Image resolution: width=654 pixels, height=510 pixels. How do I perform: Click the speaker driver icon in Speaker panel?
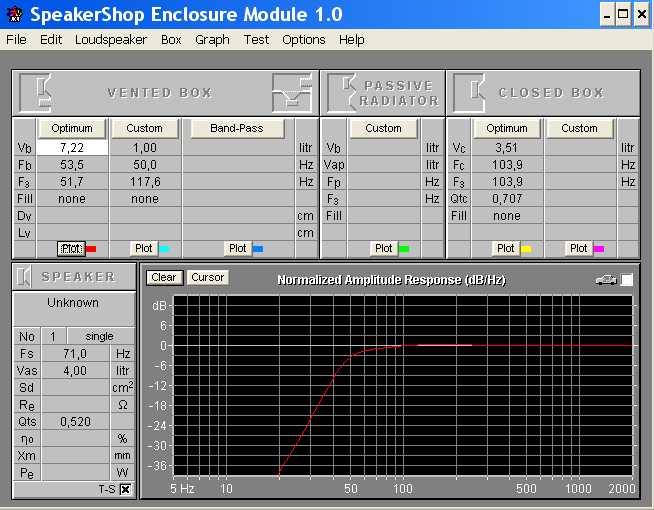(24, 276)
